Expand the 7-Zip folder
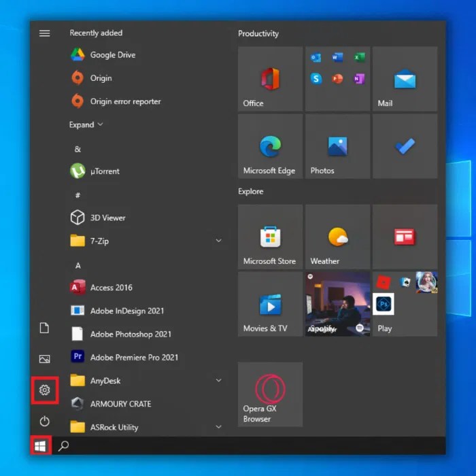 [218, 241]
